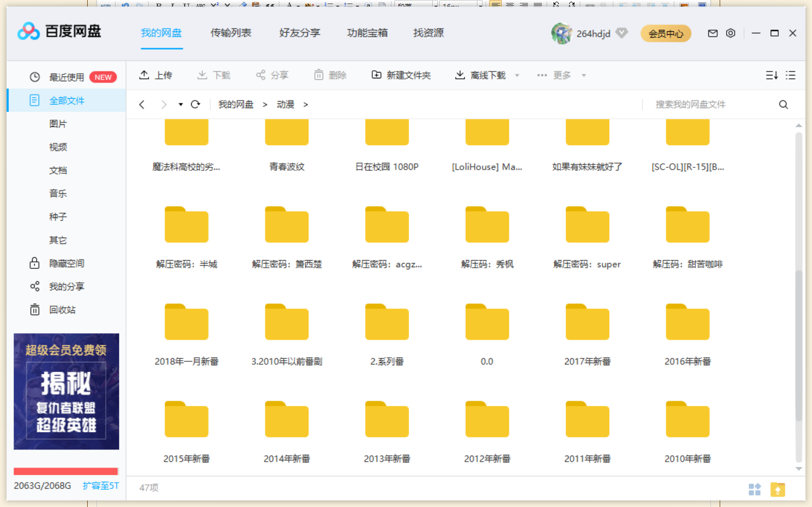Image resolution: width=812 pixels, height=507 pixels.
Task: Switch to 我的网盘 tab
Action: click(x=161, y=33)
